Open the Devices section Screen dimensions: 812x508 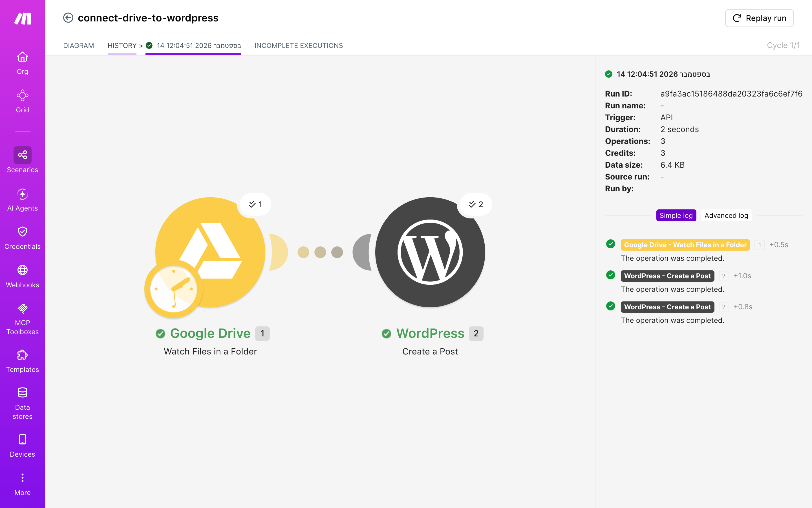click(x=23, y=446)
